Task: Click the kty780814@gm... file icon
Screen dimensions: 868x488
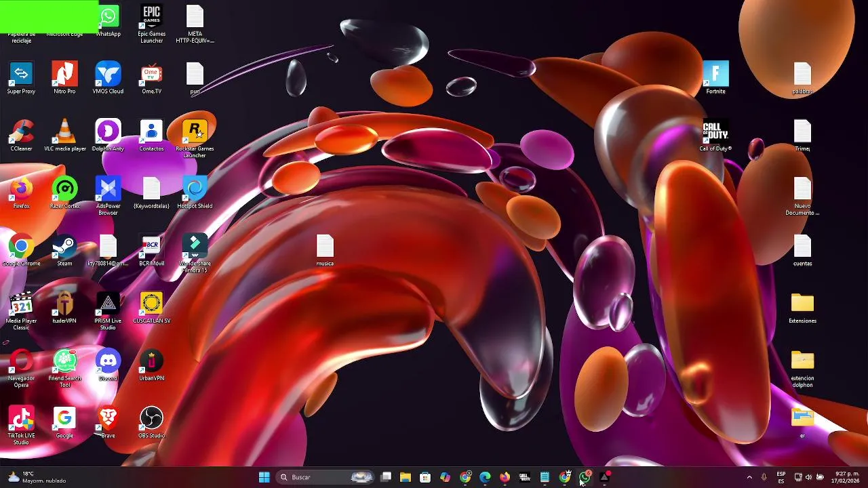Action: pos(108,251)
